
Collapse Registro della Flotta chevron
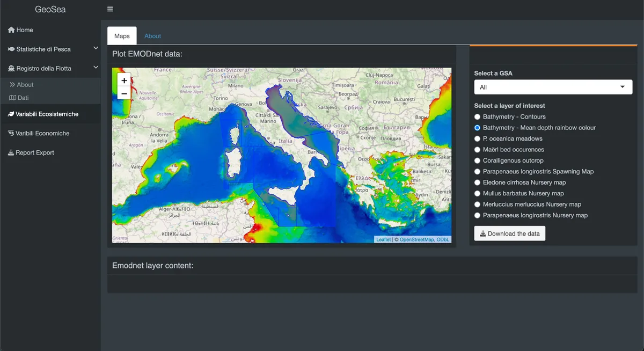click(96, 68)
